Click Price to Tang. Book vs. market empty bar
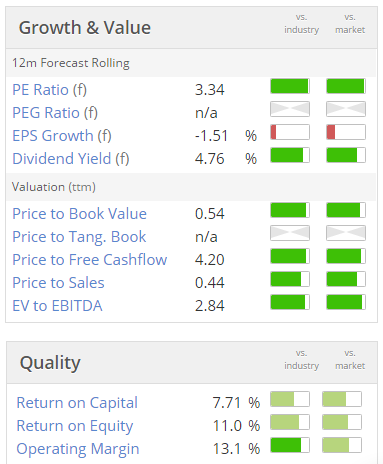 click(x=346, y=233)
